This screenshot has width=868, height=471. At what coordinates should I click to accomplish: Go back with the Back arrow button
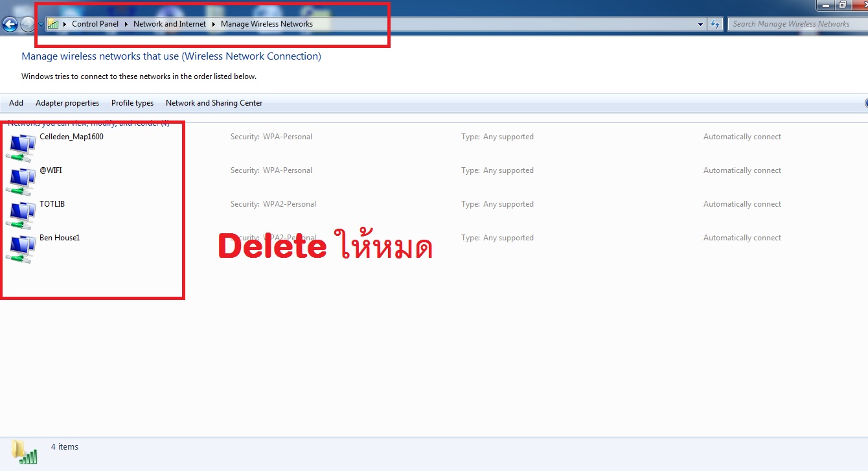point(10,25)
